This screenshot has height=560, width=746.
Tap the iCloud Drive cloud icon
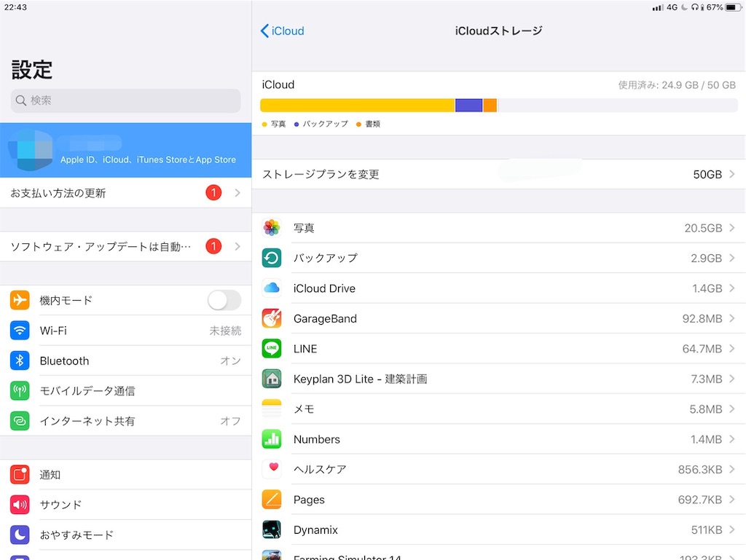coord(272,288)
